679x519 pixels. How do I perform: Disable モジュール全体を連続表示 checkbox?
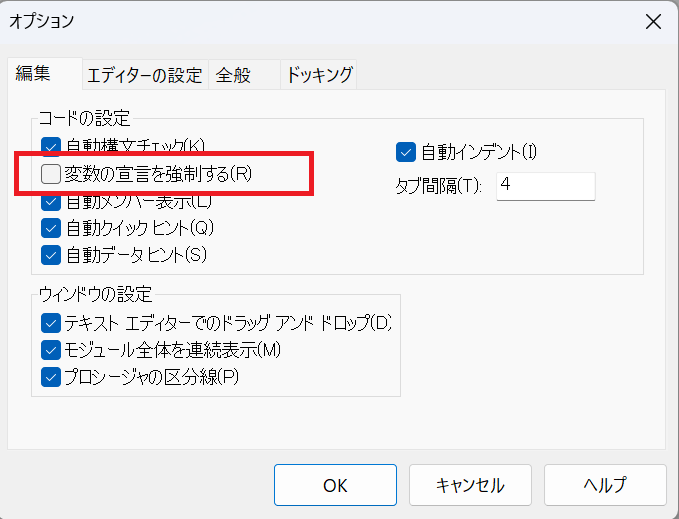pos(52,350)
